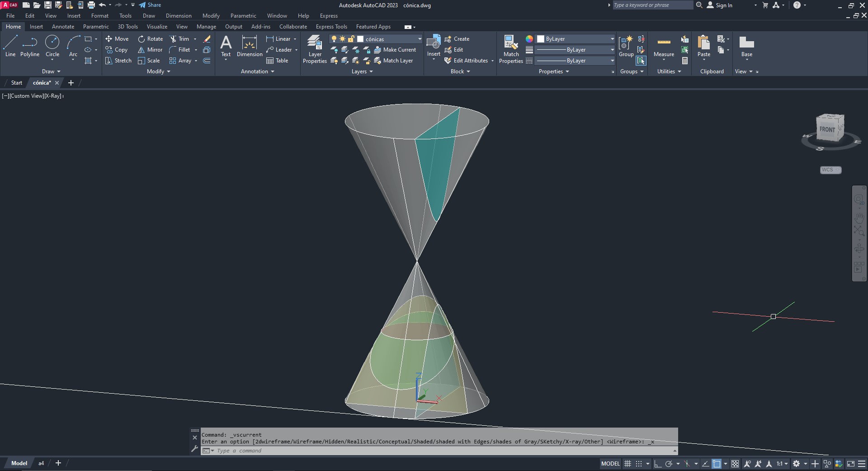Click the keyword search input field

click(x=653, y=5)
